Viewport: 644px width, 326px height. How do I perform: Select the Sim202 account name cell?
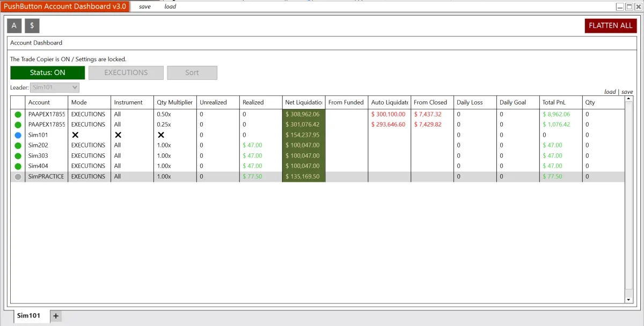click(x=47, y=145)
